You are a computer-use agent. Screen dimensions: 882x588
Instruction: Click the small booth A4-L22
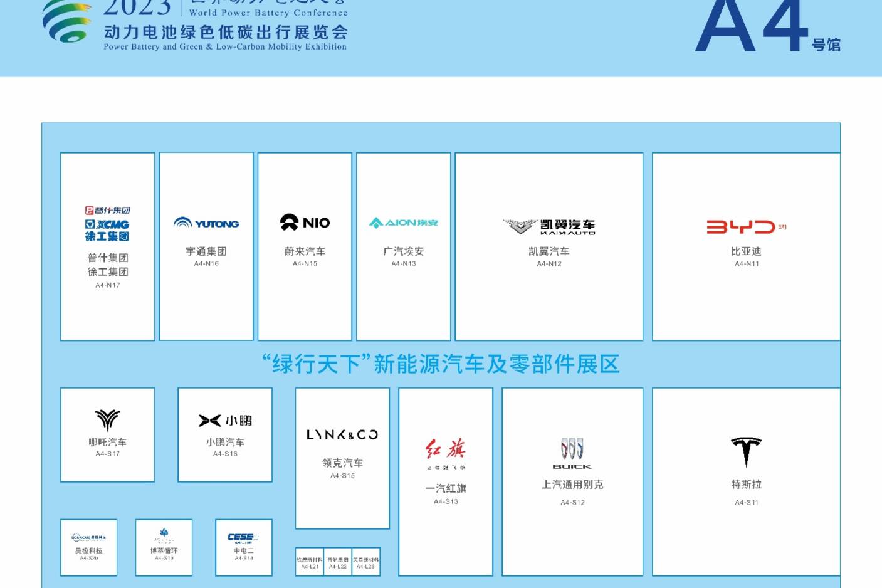[338, 562]
